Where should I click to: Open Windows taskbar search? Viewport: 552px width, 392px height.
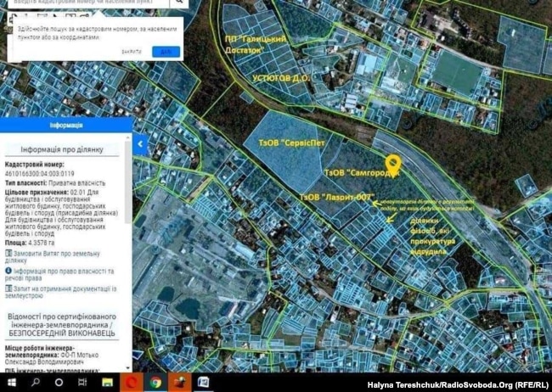(36, 383)
